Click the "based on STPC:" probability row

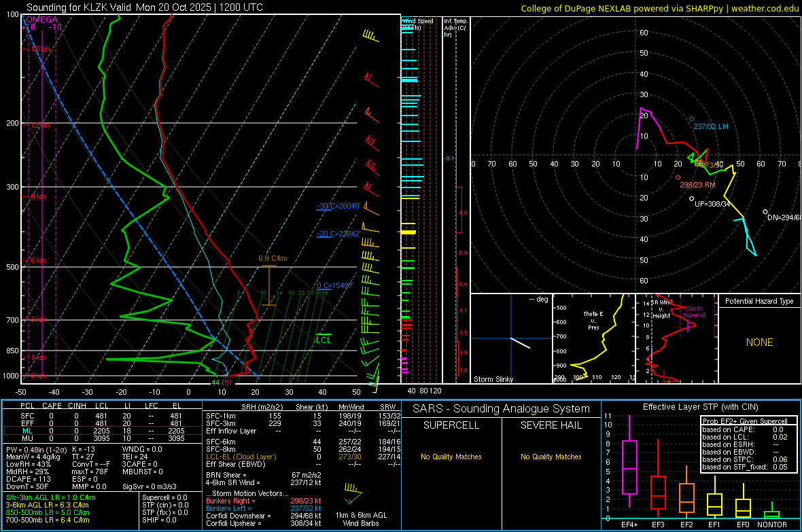[745, 459]
